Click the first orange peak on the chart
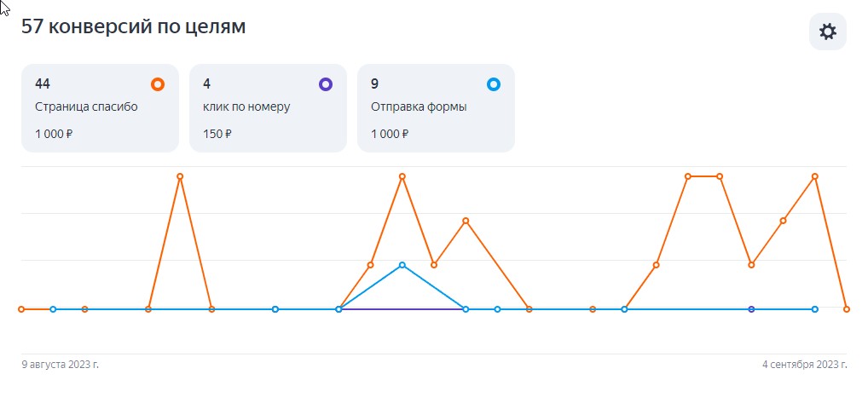The width and height of the screenshot is (868, 403). tap(180, 176)
